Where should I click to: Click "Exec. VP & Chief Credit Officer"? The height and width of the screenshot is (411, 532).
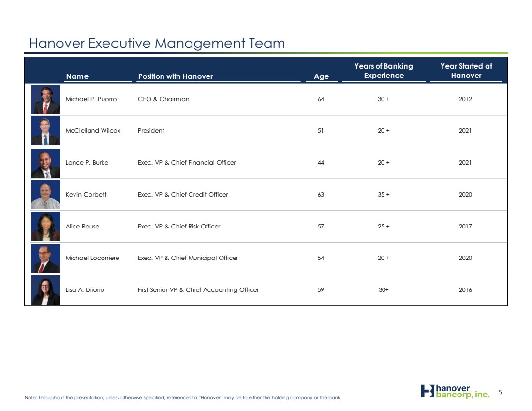(183, 195)
